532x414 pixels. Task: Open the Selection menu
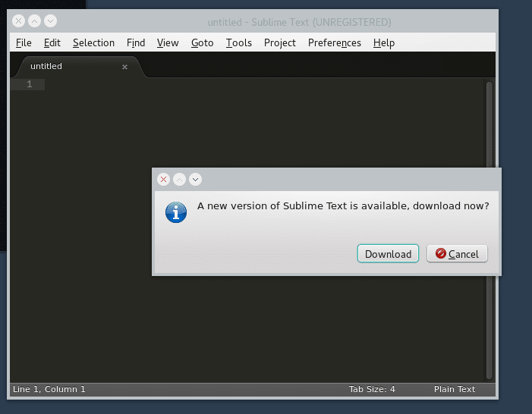coord(93,42)
